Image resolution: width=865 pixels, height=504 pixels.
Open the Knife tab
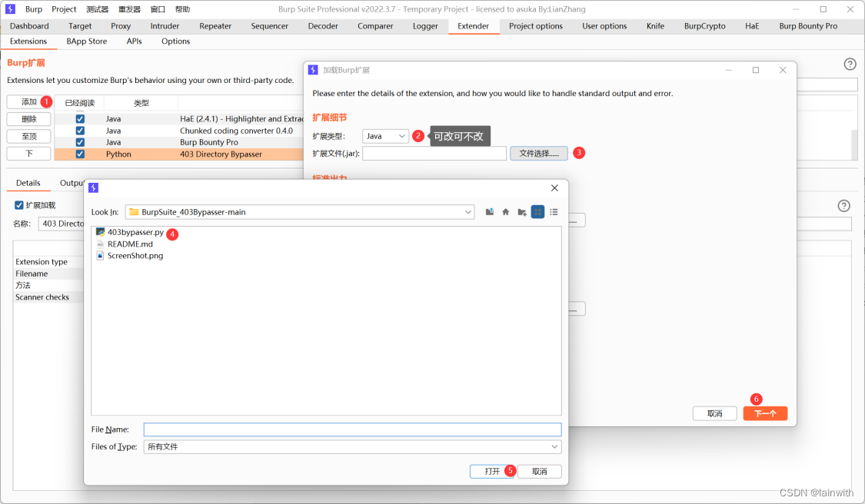655,26
